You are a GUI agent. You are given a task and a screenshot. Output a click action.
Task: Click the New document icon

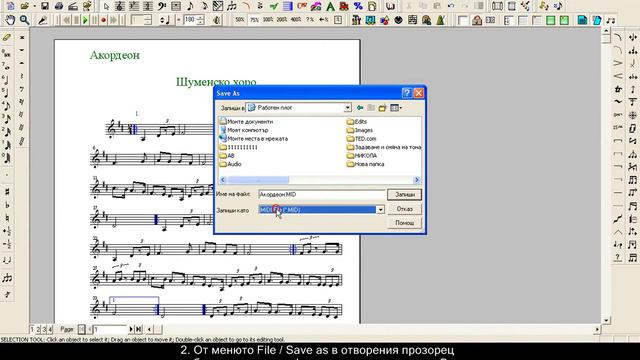tap(10, 6)
